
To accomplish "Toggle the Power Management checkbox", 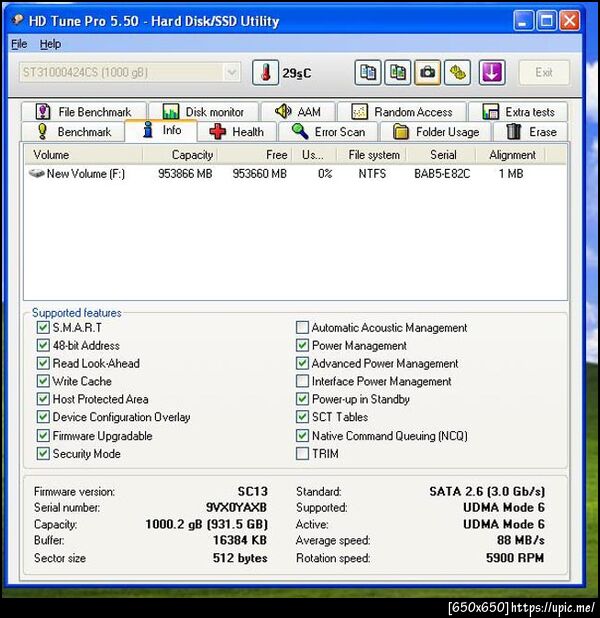I will [302, 345].
